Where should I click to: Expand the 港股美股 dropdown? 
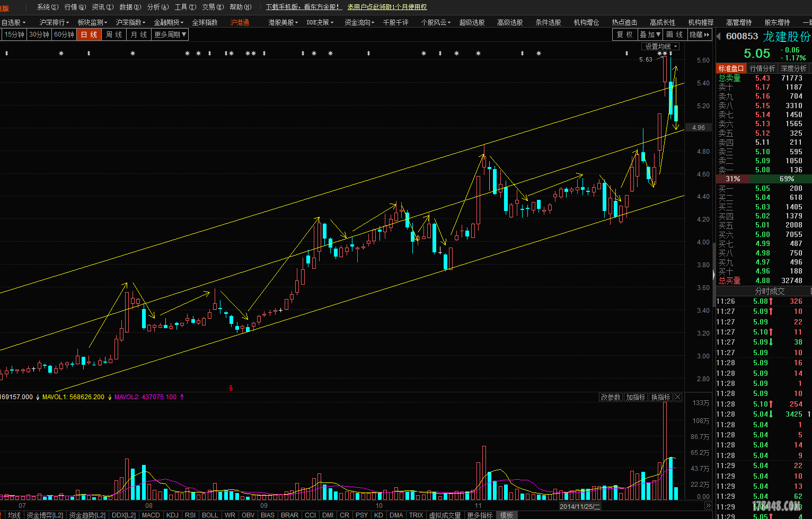click(283, 22)
